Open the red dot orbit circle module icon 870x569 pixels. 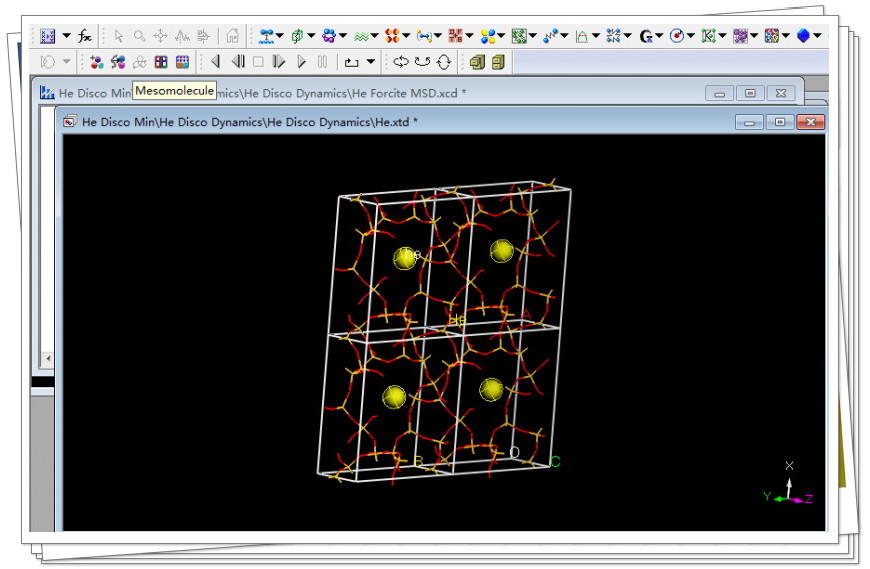pyautogui.click(x=677, y=36)
